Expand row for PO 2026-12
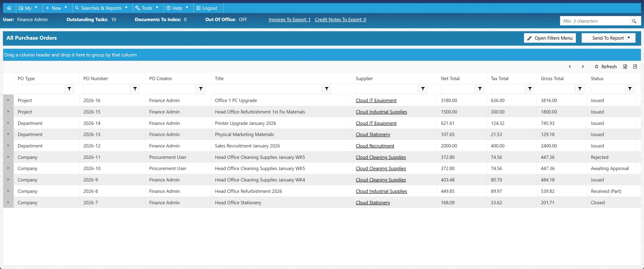This screenshot has width=644, height=269. pyautogui.click(x=8, y=146)
